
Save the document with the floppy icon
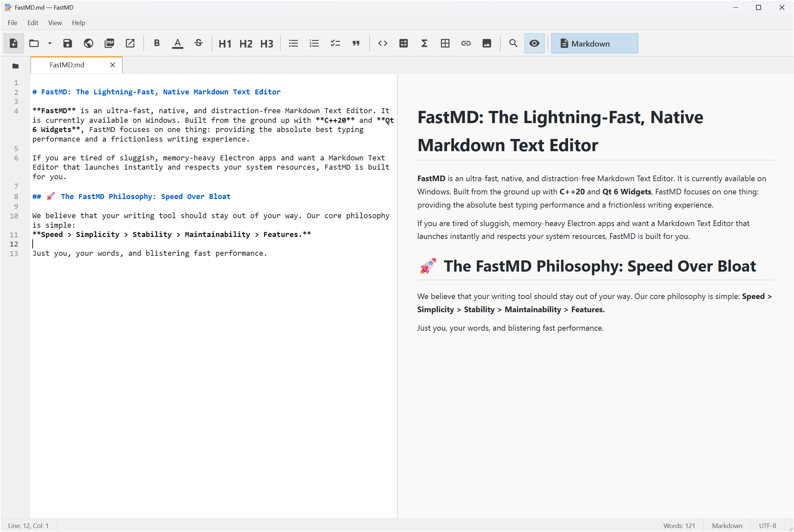pos(68,44)
